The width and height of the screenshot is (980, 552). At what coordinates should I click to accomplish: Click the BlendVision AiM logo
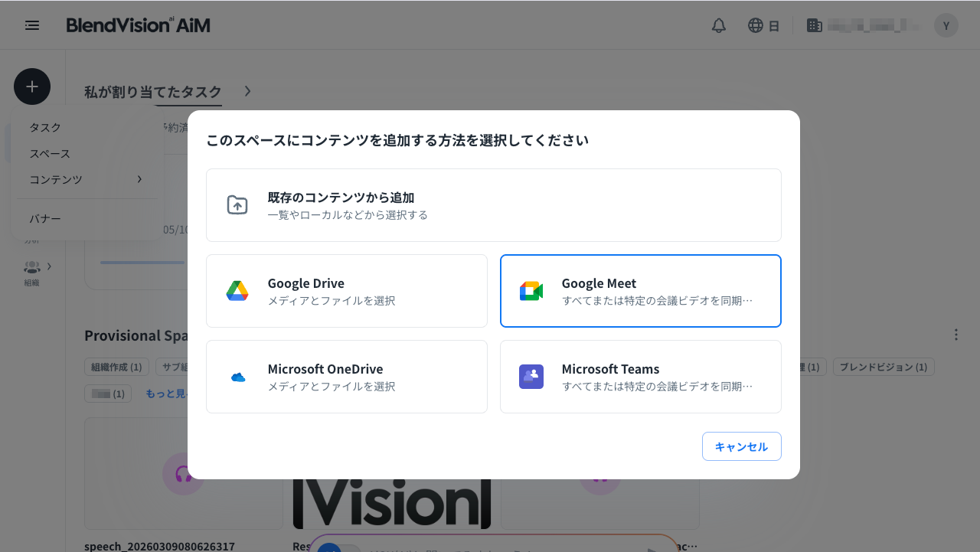(138, 25)
